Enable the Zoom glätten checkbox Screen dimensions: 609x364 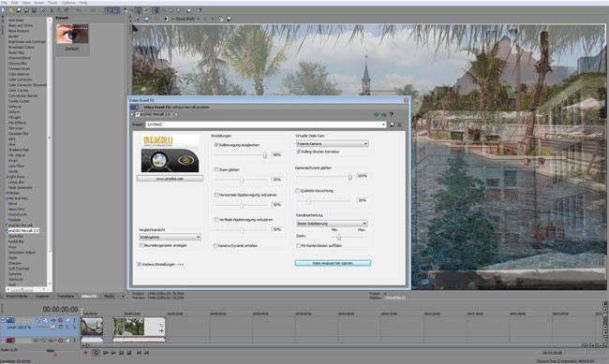tap(216, 169)
